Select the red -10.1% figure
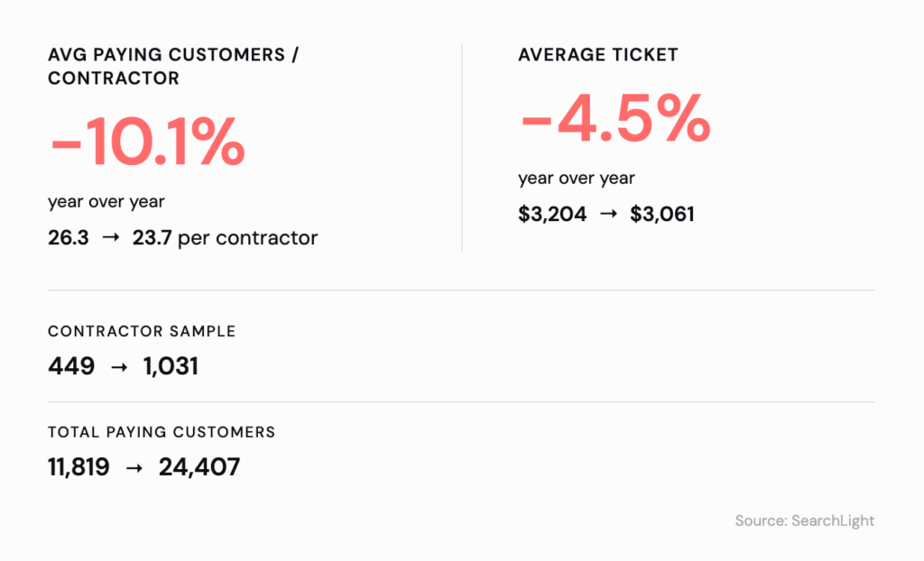The height and width of the screenshot is (561, 924). [x=147, y=142]
